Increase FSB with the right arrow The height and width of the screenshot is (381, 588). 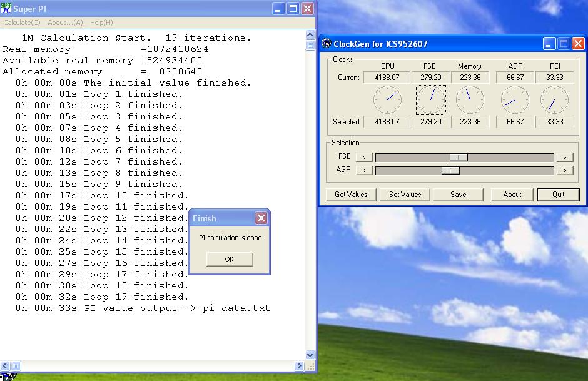tap(565, 158)
